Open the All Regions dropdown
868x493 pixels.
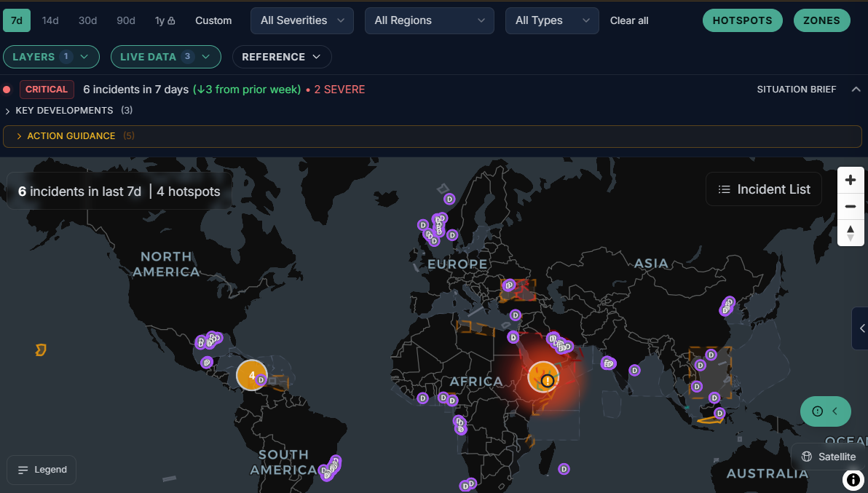point(430,20)
